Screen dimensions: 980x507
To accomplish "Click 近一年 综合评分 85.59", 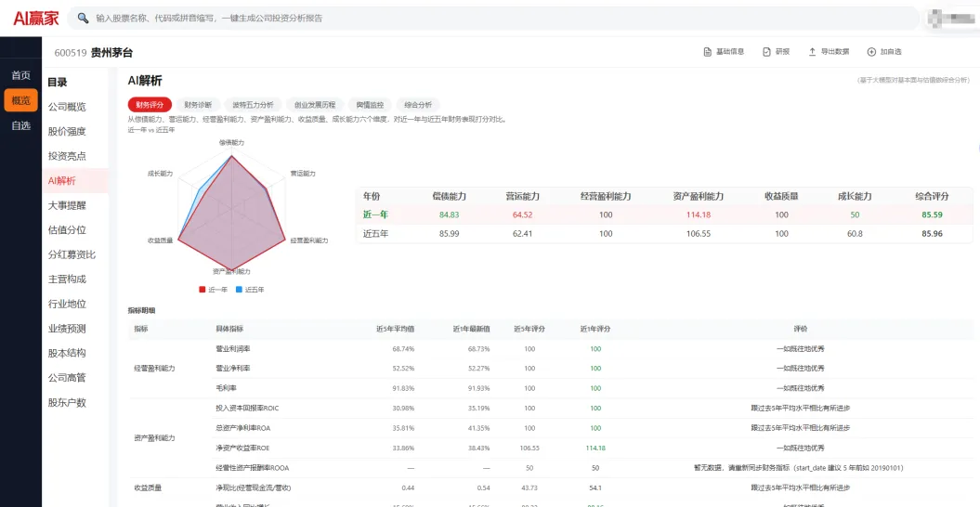I will pos(932,214).
